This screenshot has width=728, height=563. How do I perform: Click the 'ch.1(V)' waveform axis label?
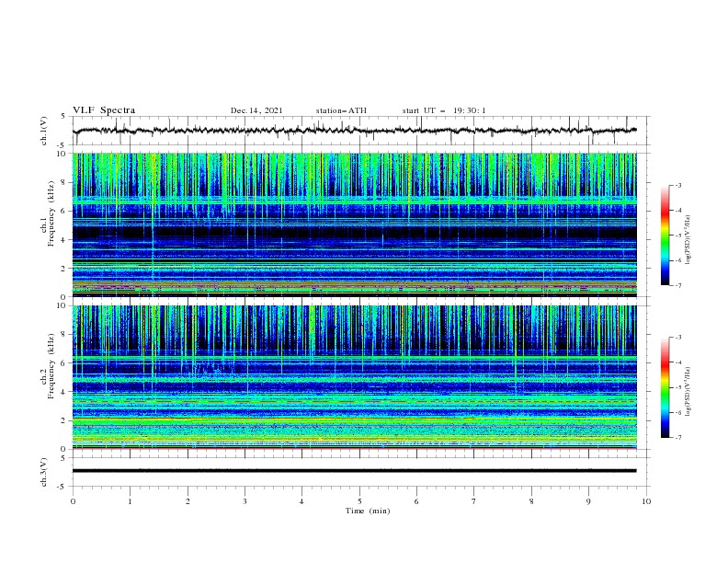click(43, 131)
